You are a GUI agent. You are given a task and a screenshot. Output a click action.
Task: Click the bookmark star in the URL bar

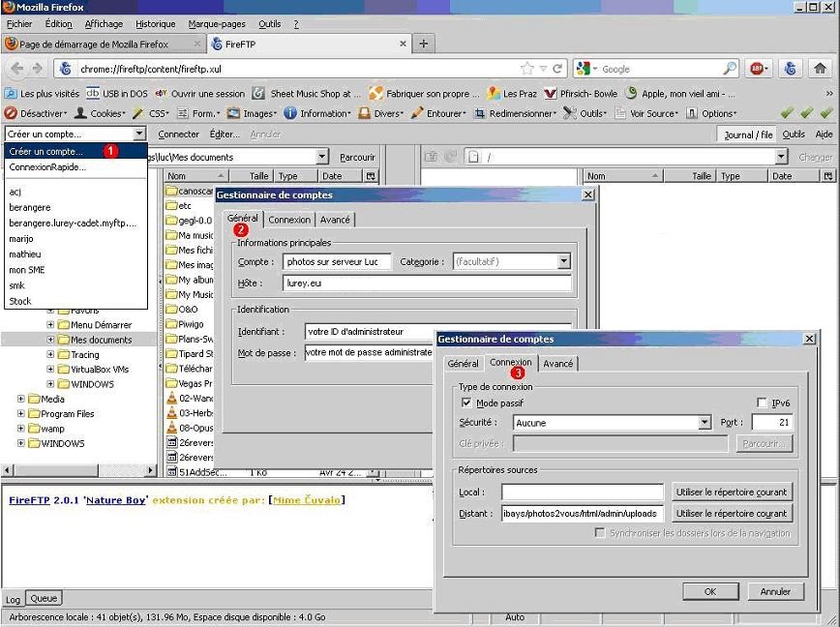[x=527, y=69]
